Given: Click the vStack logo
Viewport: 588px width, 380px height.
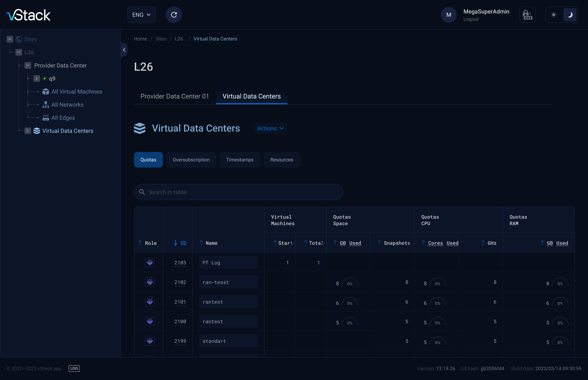Looking at the screenshot, I should (x=28, y=15).
